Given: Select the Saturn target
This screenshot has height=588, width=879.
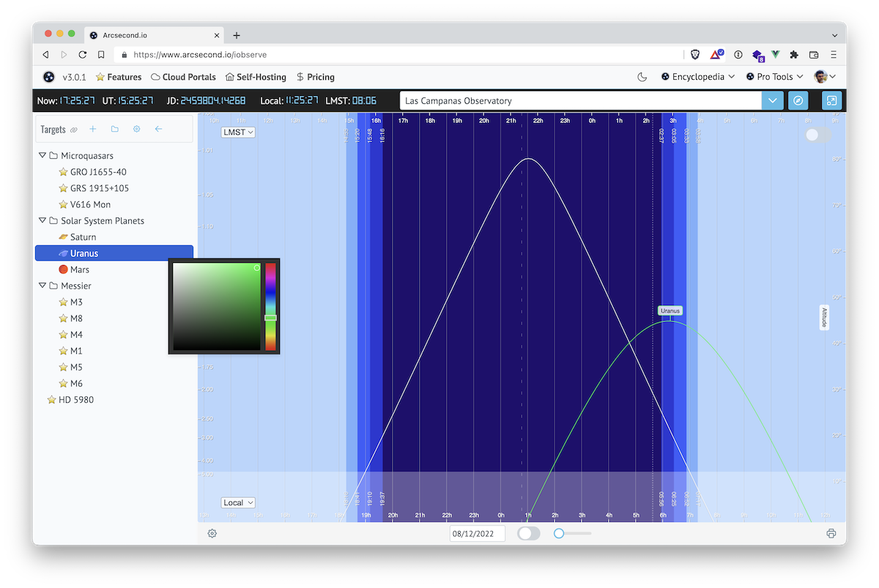Looking at the screenshot, I should coord(83,237).
